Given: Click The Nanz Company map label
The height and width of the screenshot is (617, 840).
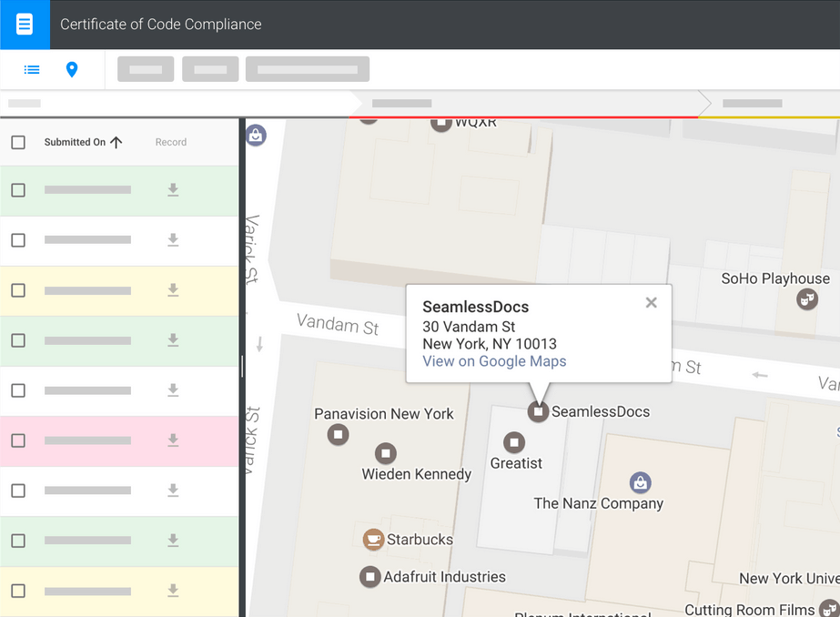Looking at the screenshot, I should pos(599,503).
